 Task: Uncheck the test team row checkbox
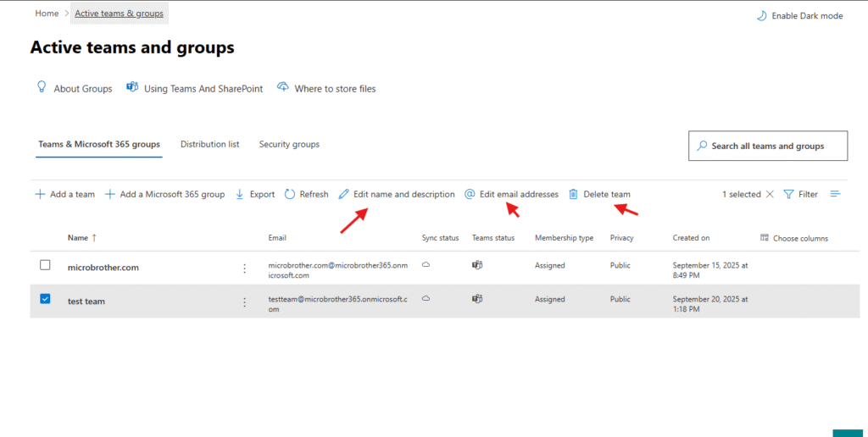(x=46, y=300)
